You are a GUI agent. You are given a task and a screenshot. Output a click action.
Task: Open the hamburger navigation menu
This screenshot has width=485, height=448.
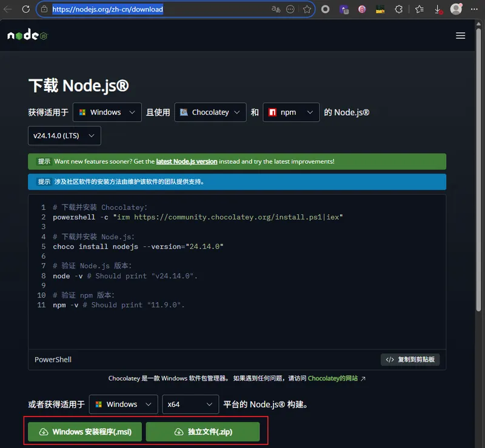pos(460,36)
